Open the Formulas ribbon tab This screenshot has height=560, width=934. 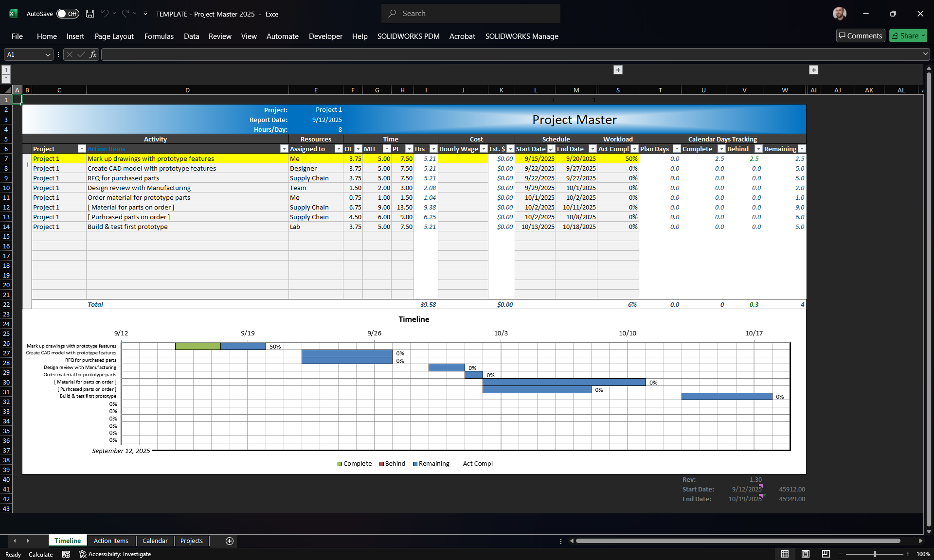coord(159,36)
